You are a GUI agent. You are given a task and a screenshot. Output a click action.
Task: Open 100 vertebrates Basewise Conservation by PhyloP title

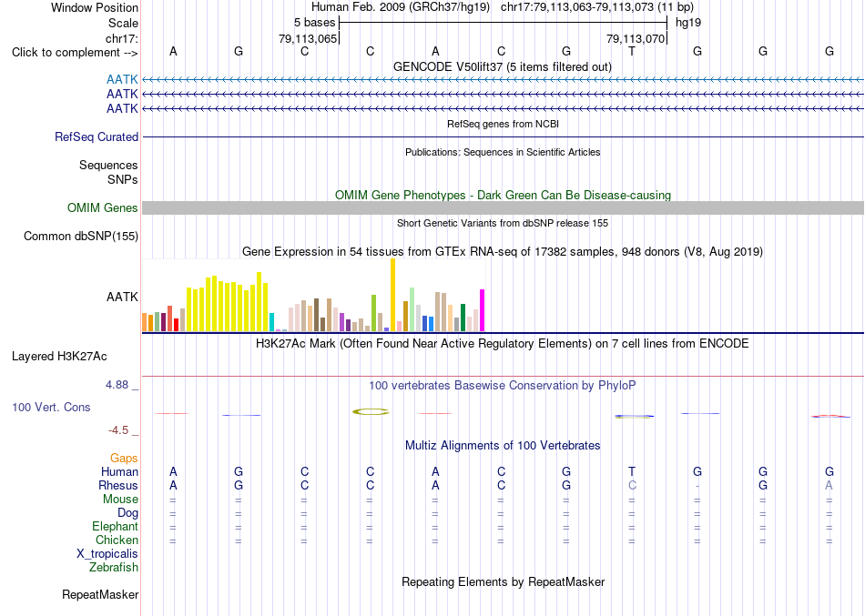point(503,386)
